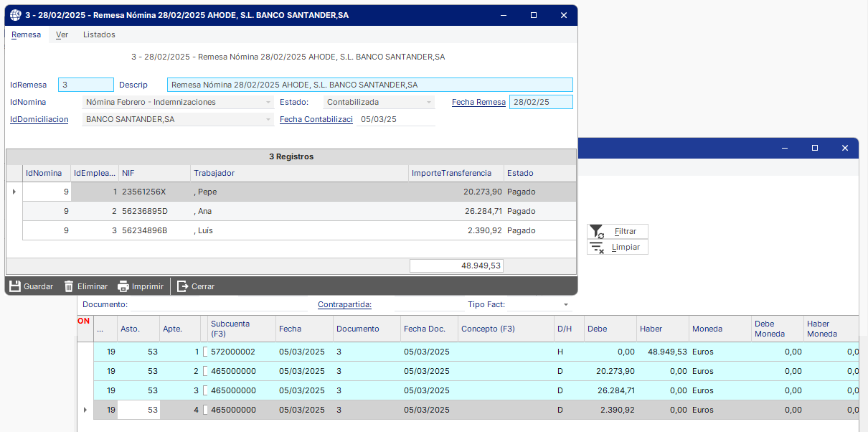Sort by the IdNomina column header
Screen dimensions: 868x432
[47, 173]
